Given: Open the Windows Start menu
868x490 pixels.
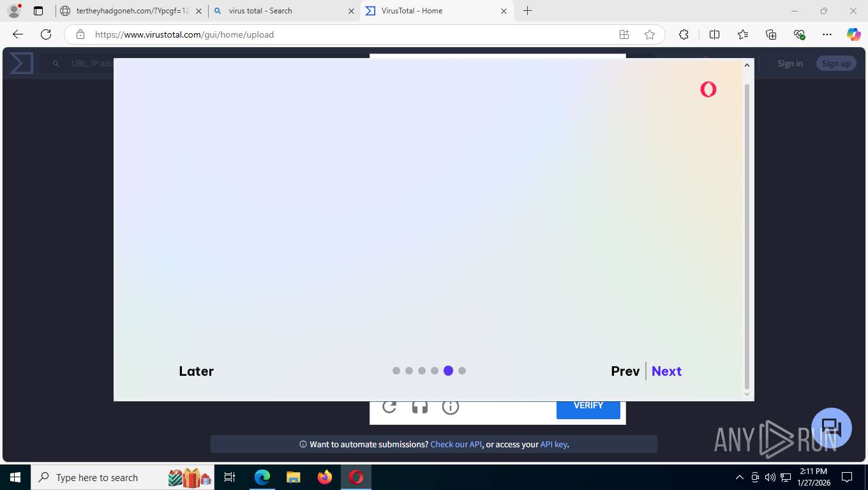Looking at the screenshot, I should click(15, 477).
